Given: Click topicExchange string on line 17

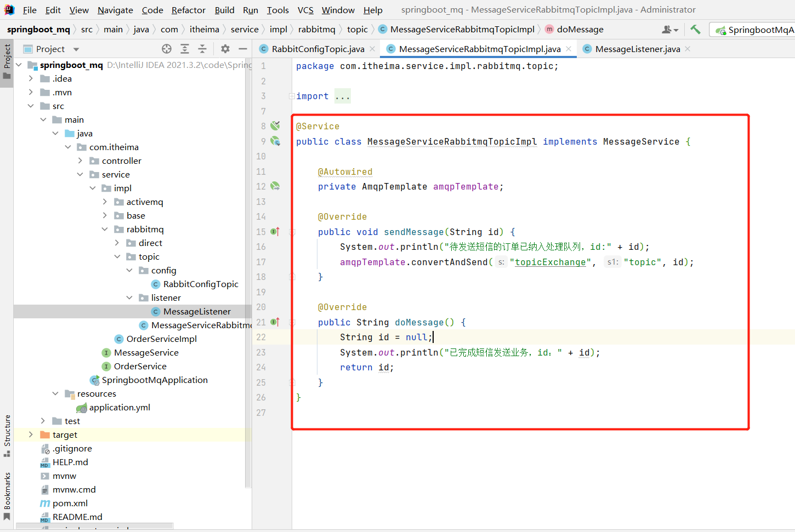Looking at the screenshot, I should click(550, 262).
